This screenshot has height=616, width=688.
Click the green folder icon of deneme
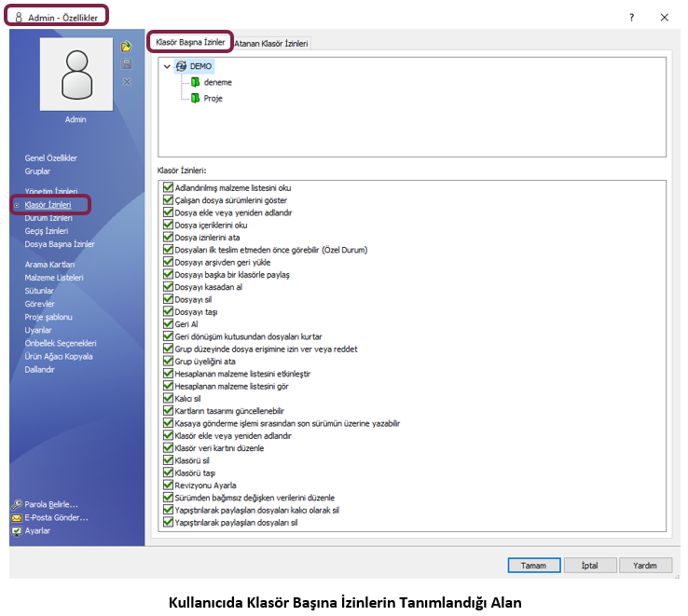point(196,82)
